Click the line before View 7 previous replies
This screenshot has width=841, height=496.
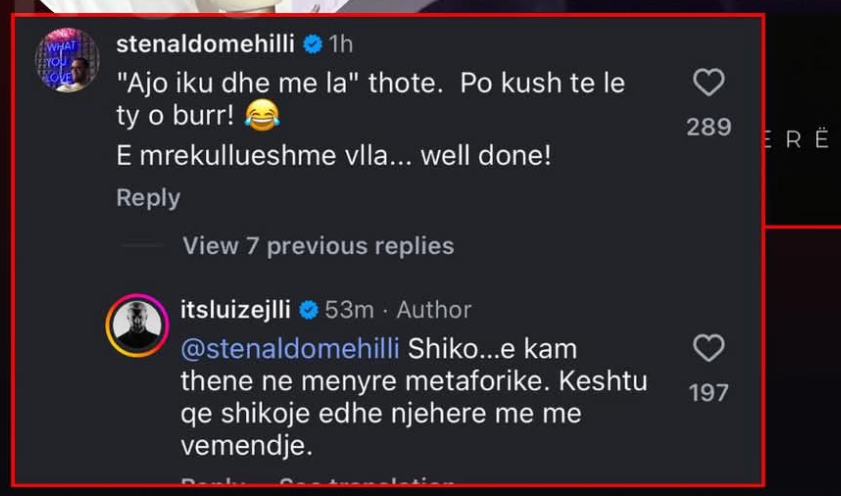click(x=141, y=245)
